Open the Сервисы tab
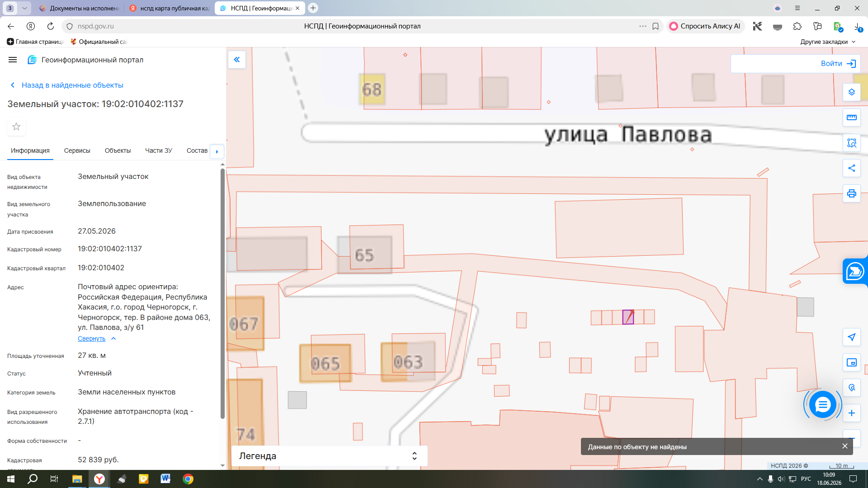Viewport: 868px width, 488px height. click(x=77, y=150)
